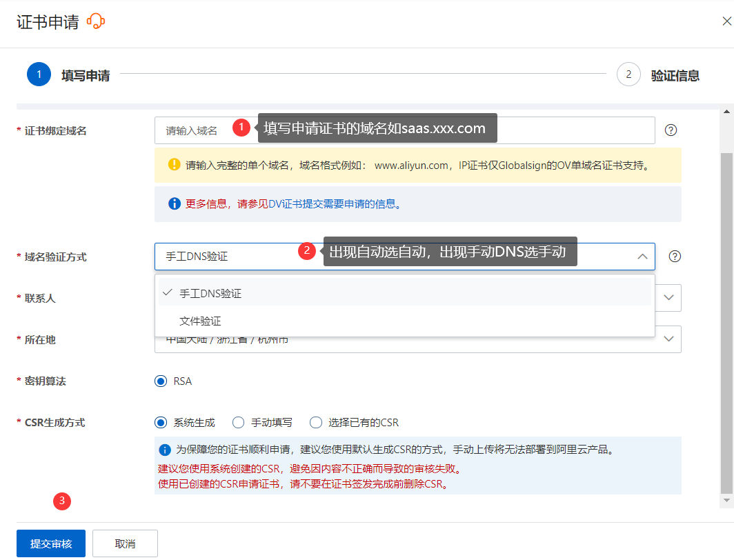Viewport: 734px width, 560px height.
Task: Click the 取消 cancel button
Action: pos(125,543)
